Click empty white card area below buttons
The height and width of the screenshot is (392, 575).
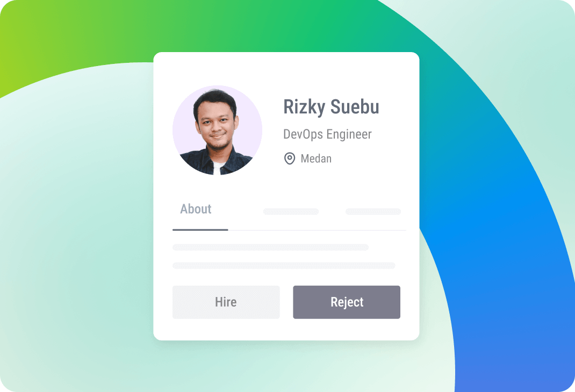pyautogui.click(x=286, y=329)
